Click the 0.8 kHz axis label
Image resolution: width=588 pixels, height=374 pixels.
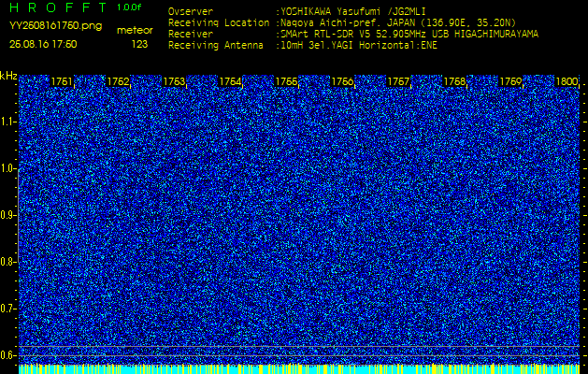point(7,262)
